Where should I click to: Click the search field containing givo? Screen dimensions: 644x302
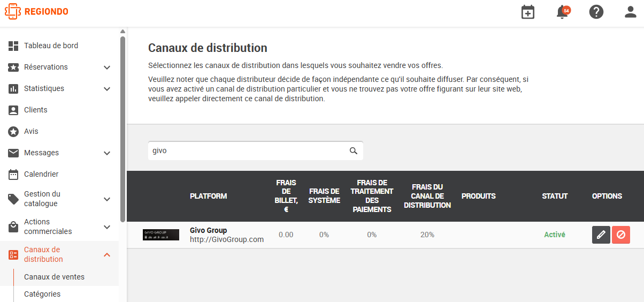[x=255, y=151]
